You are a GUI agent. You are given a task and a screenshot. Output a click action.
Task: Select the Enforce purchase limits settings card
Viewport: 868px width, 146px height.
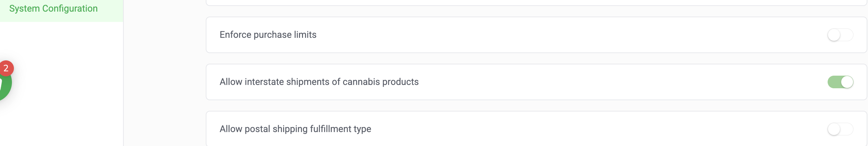[x=536, y=35]
